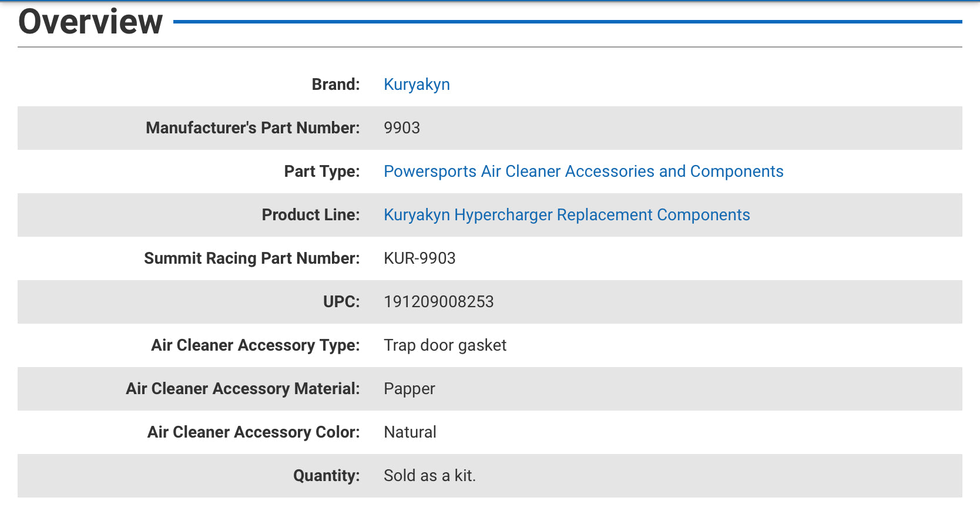
Task: Open the Kuryakyn brand link
Action: coord(417,85)
